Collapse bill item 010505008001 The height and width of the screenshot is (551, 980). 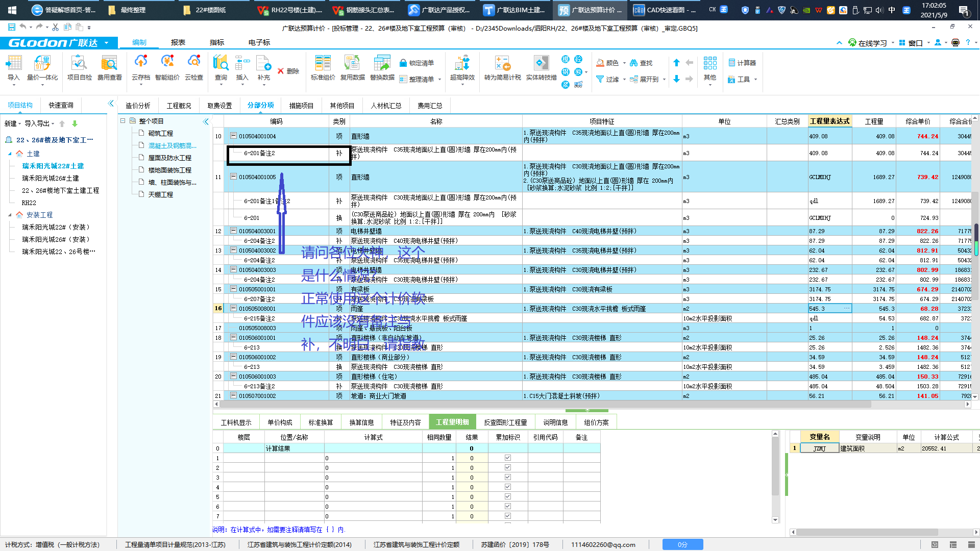click(x=233, y=308)
